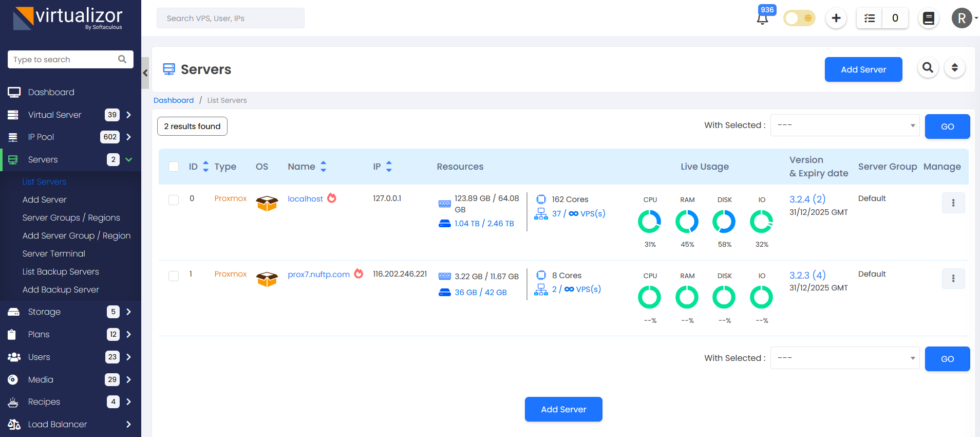980x437 pixels.
Task: Open the localhost server link
Action: pos(305,199)
